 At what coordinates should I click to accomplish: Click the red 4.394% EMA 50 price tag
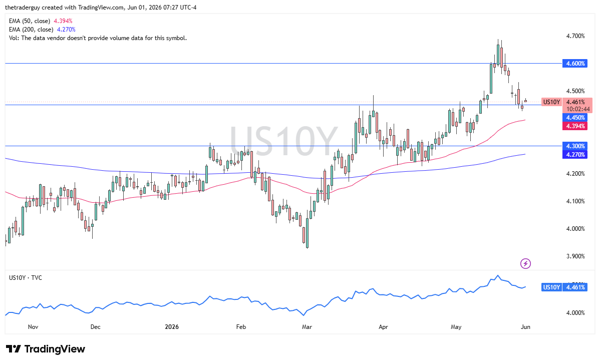point(574,126)
